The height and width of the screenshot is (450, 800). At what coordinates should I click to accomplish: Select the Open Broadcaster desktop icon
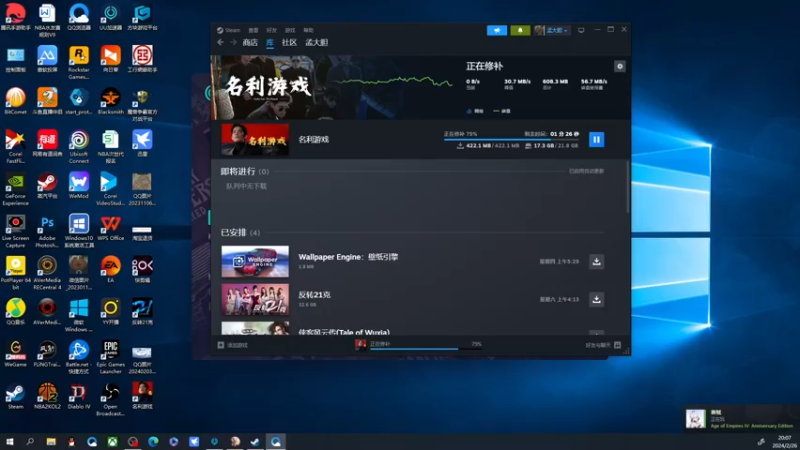click(110, 399)
